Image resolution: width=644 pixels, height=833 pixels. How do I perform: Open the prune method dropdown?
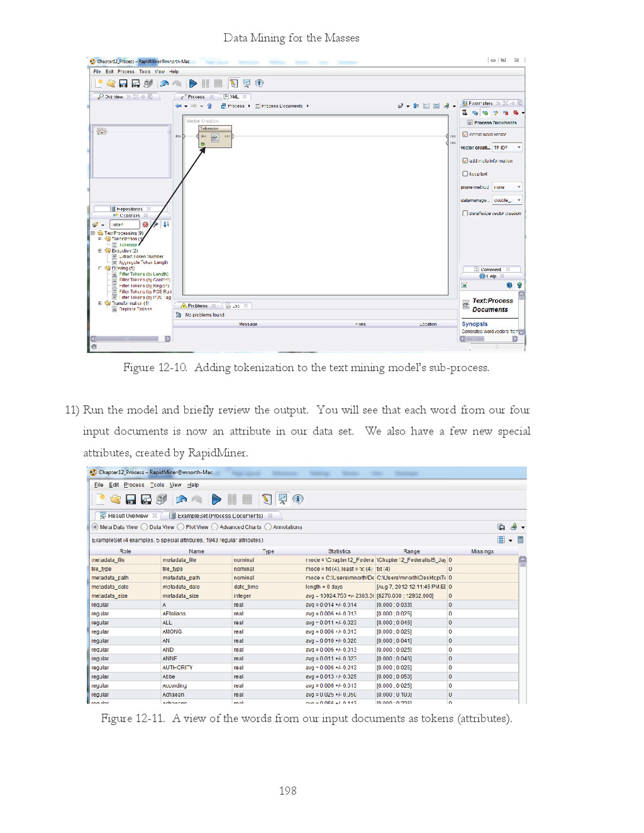[x=507, y=187]
